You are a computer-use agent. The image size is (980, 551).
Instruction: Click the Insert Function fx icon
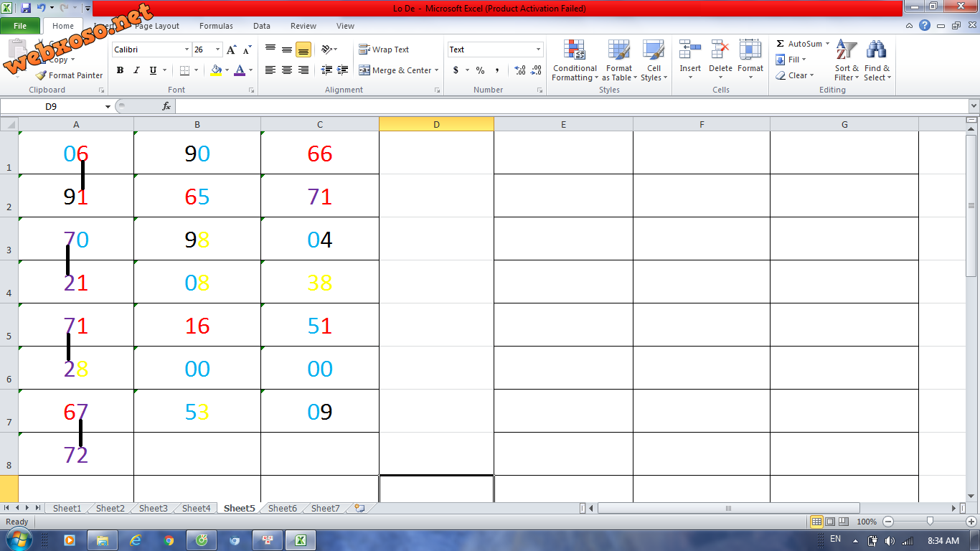point(166,106)
